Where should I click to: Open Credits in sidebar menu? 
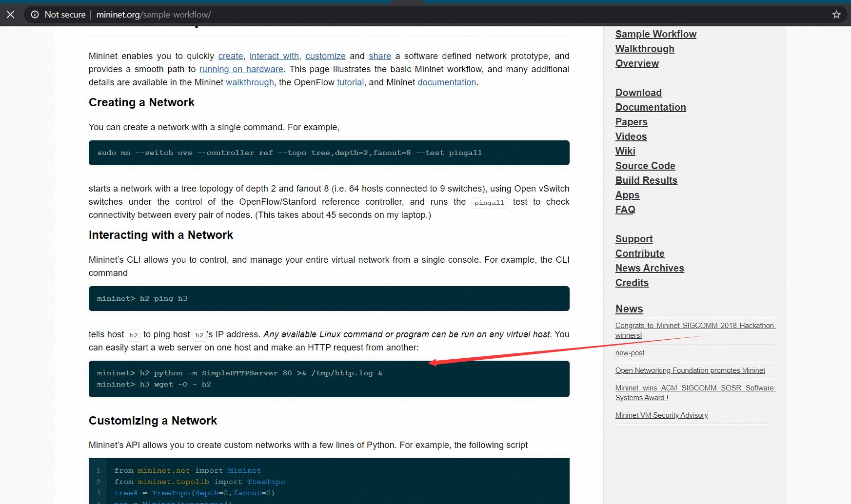click(632, 283)
